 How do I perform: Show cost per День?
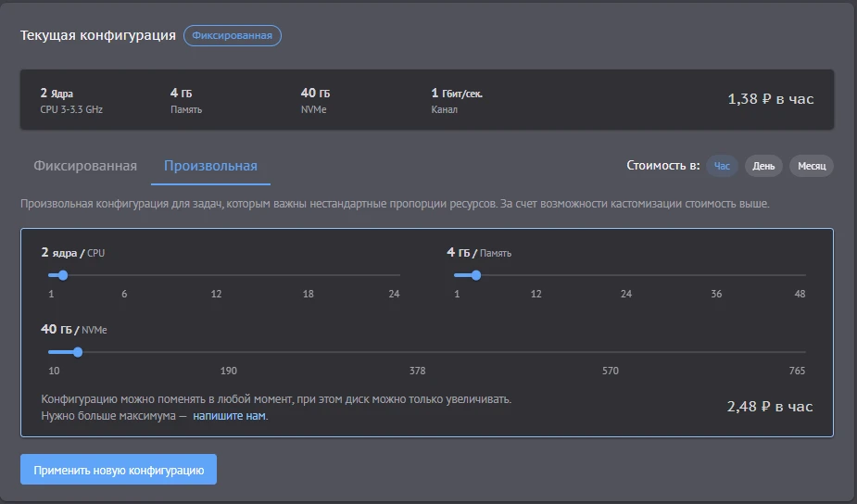point(763,166)
